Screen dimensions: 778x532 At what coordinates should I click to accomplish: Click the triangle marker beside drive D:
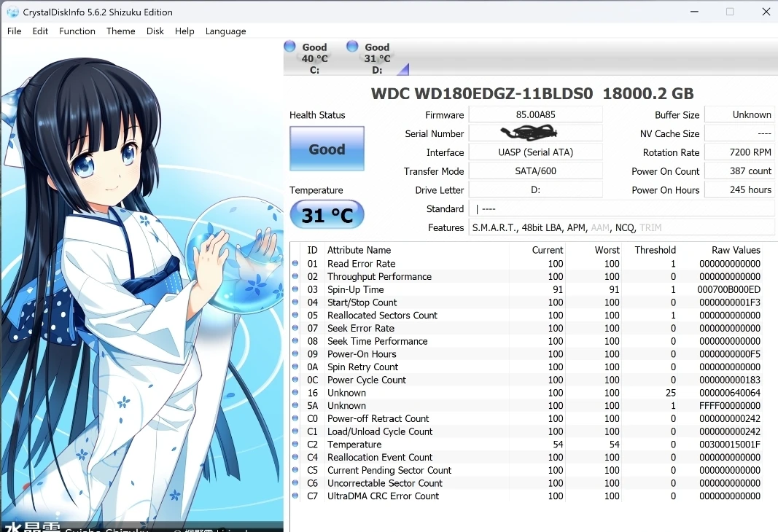[405, 70]
